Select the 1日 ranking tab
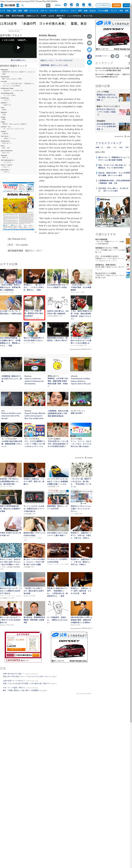This screenshot has width=132, height=868. (x=102, y=147)
